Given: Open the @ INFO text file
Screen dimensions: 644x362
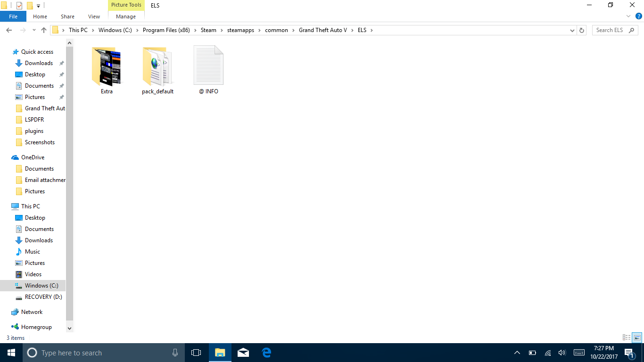Looking at the screenshot, I should pyautogui.click(x=208, y=70).
